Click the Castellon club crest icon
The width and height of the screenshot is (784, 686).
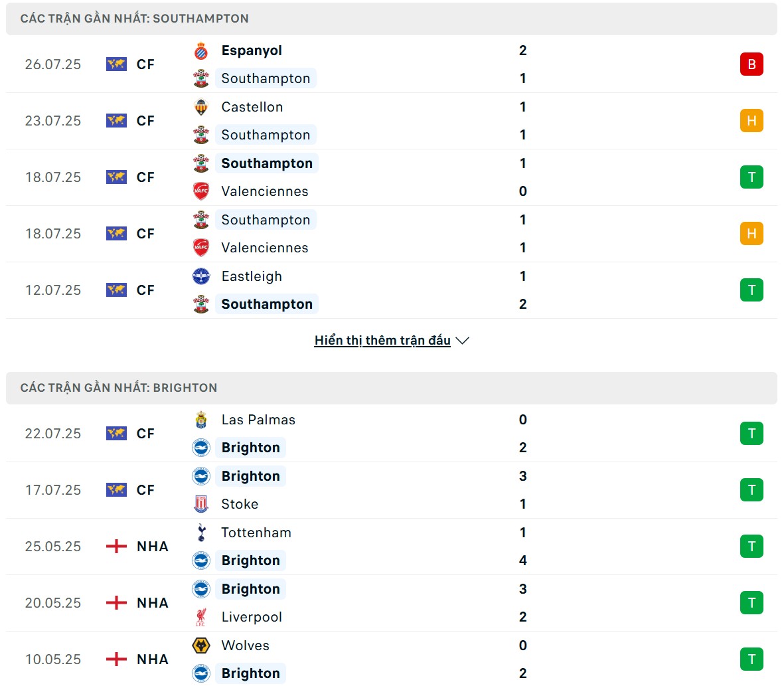tap(201, 108)
